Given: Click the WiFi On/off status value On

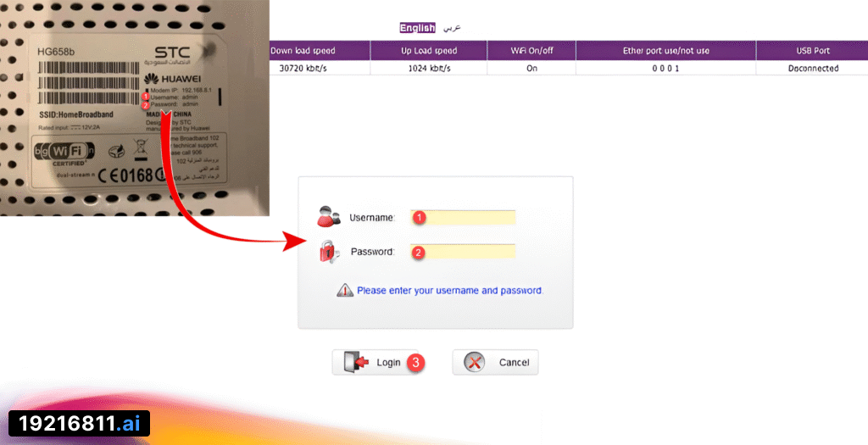Looking at the screenshot, I should click(531, 69).
